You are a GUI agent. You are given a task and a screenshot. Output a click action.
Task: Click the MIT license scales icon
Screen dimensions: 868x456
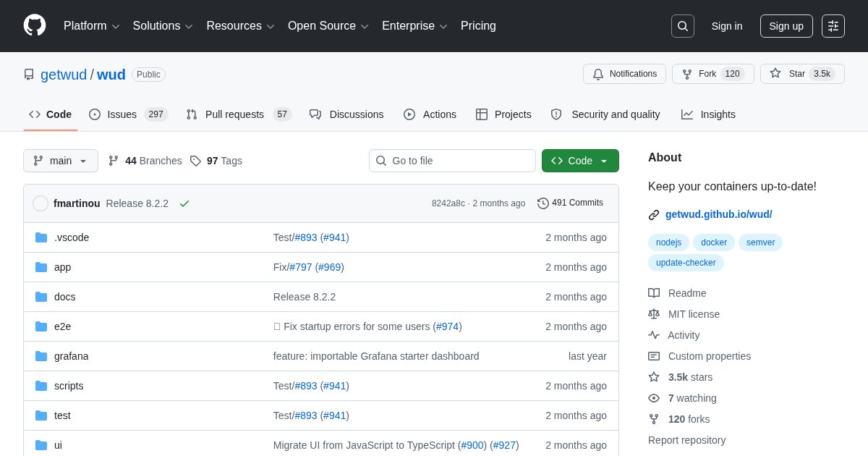(x=654, y=314)
